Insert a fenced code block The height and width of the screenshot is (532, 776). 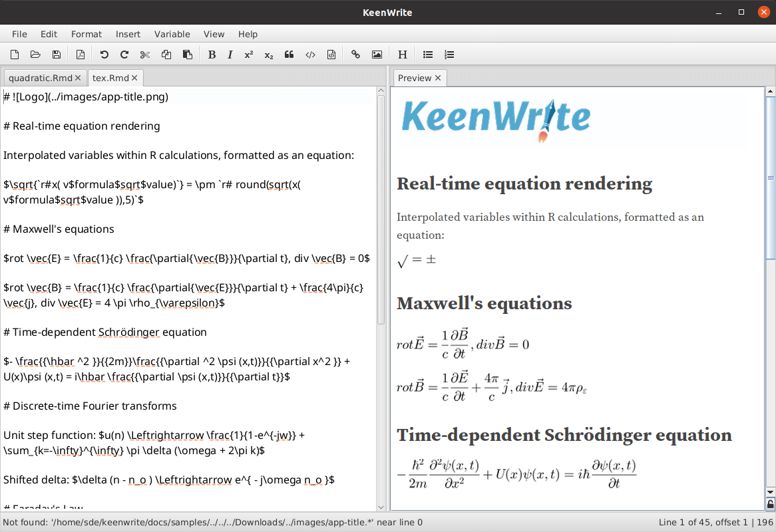[331, 55]
